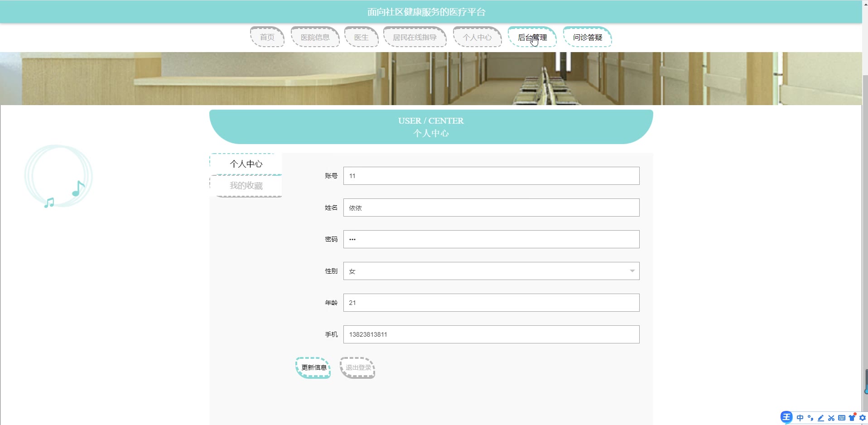Open 后台管理 from navigation bar
This screenshot has width=868, height=425.
(x=532, y=37)
